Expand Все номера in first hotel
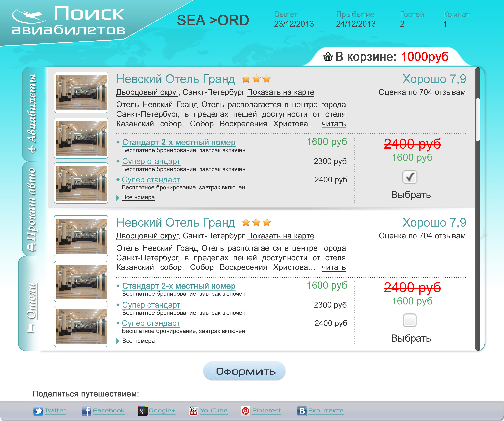 click(138, 197)
